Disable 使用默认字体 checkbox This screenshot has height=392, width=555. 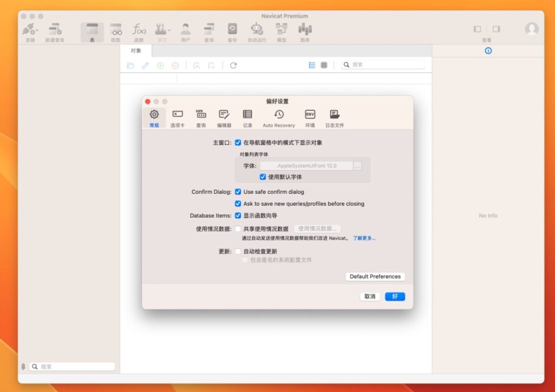[262, 176]
